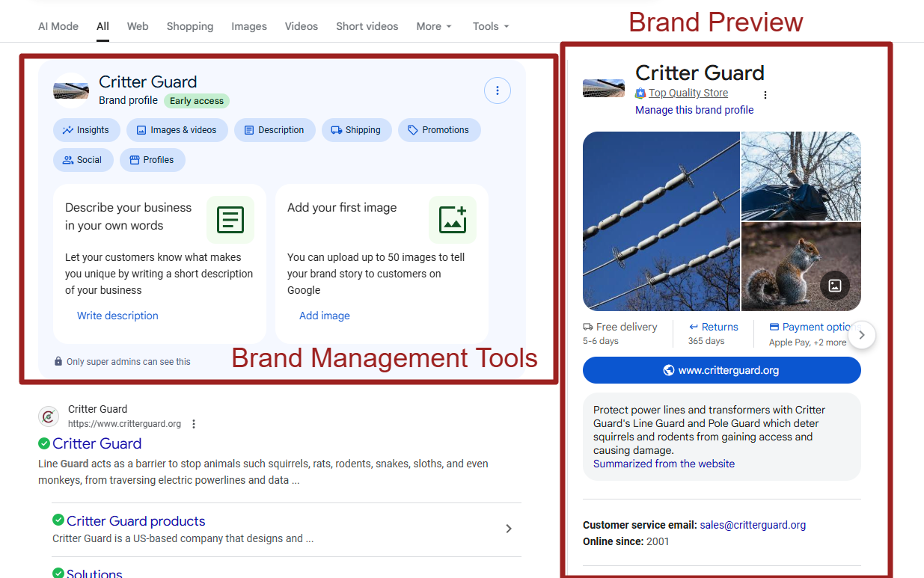Expand the Critter Guard products result
The image size is (924, 578).
509,529
